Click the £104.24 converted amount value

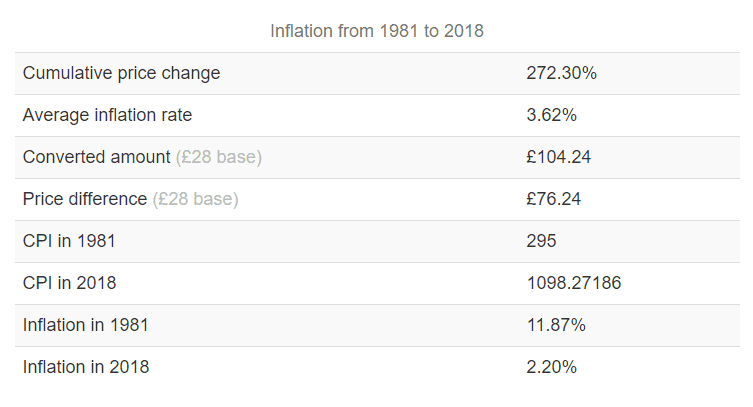tap(559, 157)
